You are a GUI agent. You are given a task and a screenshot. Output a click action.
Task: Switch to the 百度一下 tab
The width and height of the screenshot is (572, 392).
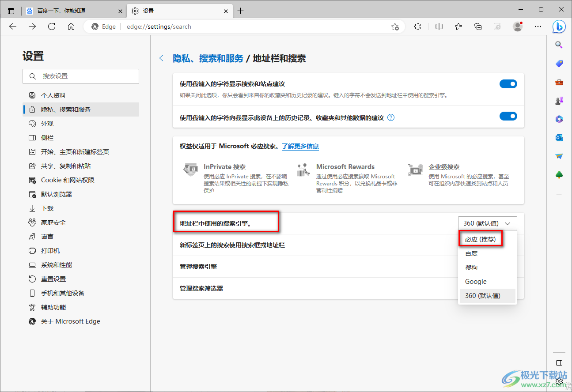[73, 11]
